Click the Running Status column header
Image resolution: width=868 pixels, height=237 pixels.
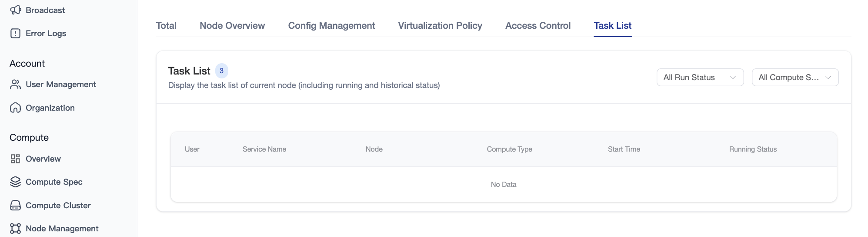pyautogui.click(x=753, y=149)
